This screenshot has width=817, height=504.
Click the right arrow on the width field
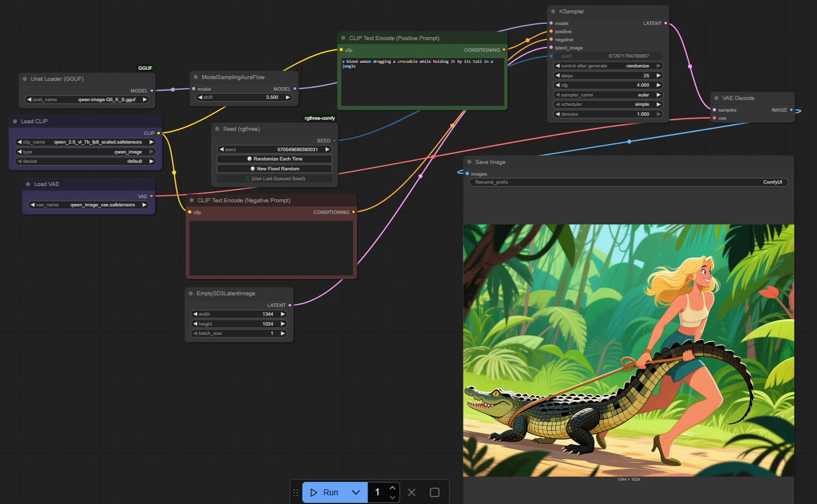[x=283, y=314]
